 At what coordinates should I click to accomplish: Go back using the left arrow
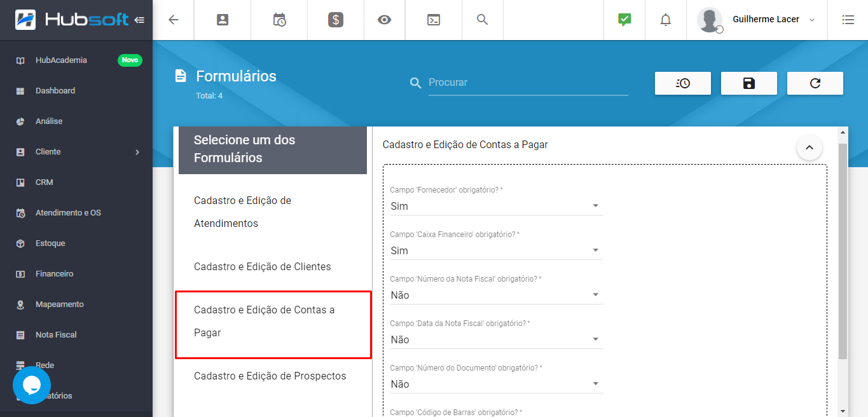click(174, 20)
